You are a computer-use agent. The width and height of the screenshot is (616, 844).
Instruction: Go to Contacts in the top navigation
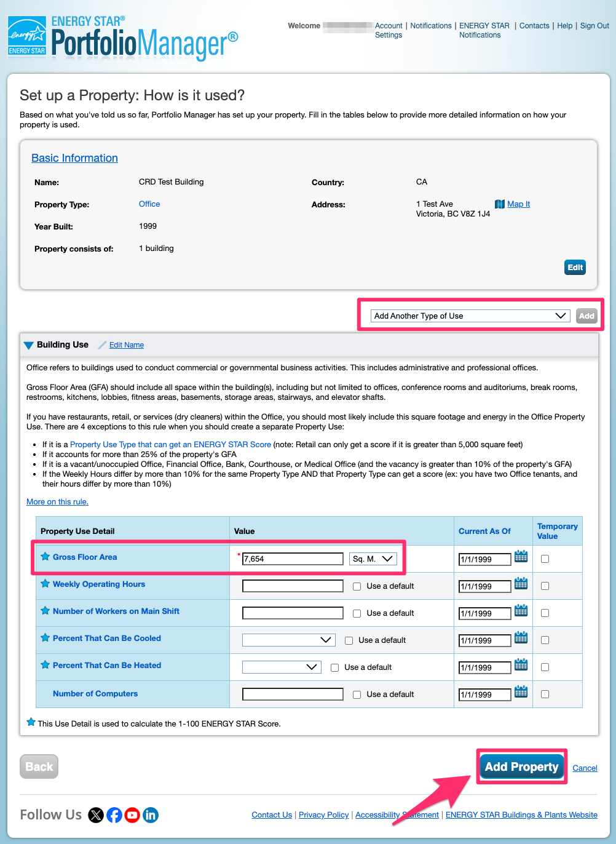(x=534, y=26)
